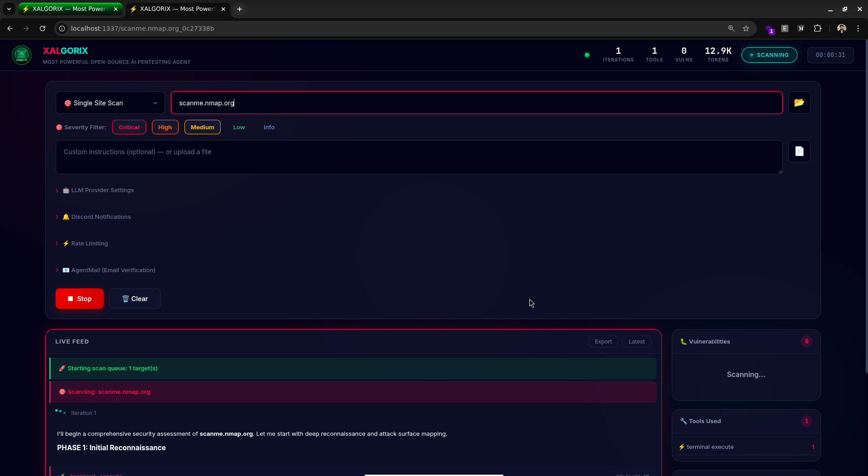868x476 pixels.
Task: Click the page vertical scrollbar
Action: [x=866, y=206]
